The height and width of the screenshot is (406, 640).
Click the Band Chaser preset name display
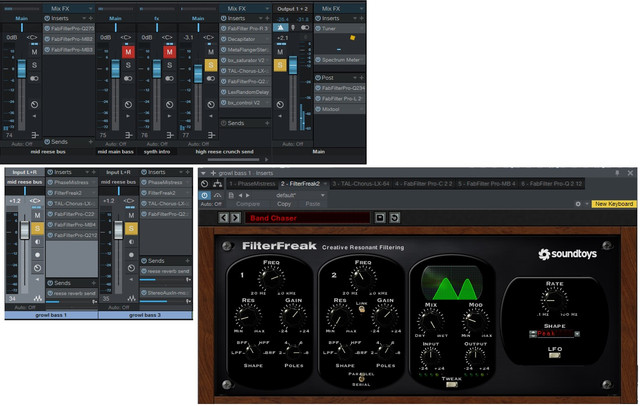click(x=307, y=218)
